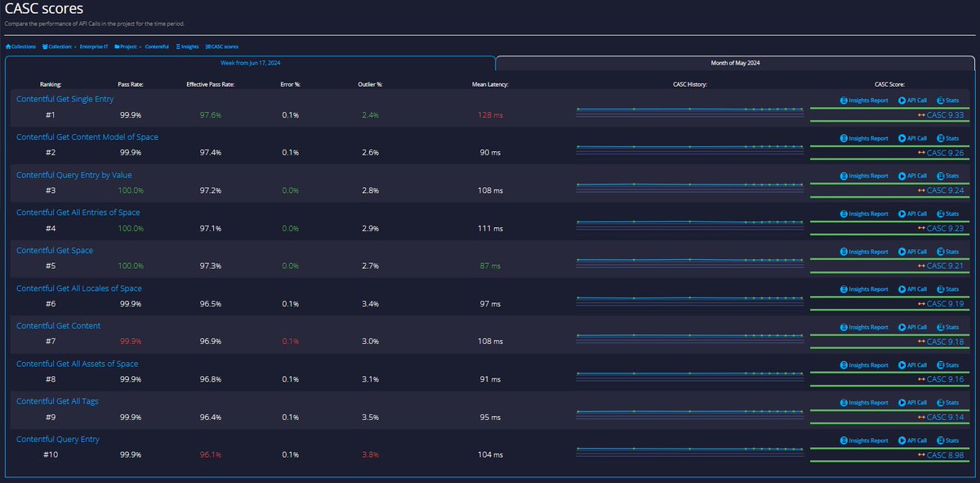Open API Call for Contentful Get Single Entry
The width and height of the screenshot is (980, 483).
tap(912, 101)
